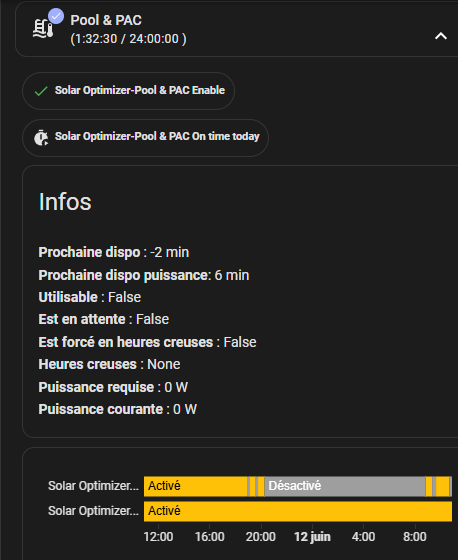Select the first yellow Activé history segment
The image size is (458, 560).
[195, 486]
